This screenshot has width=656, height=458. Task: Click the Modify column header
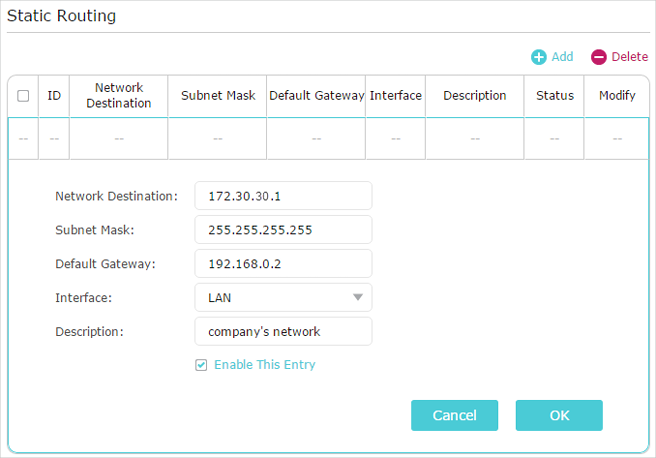tap(617, 96)
